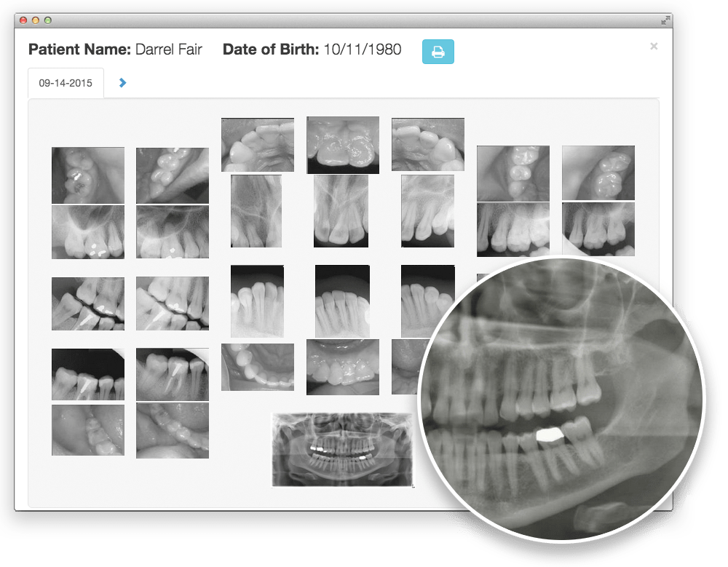Screen dimensions: 728x567
Task: Select second-column upper molar X-ray
Action: coord(173,231)
